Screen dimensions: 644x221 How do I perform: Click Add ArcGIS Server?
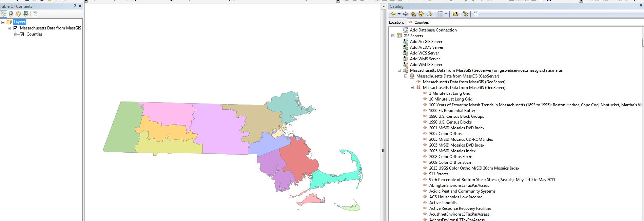coord(426,42)
